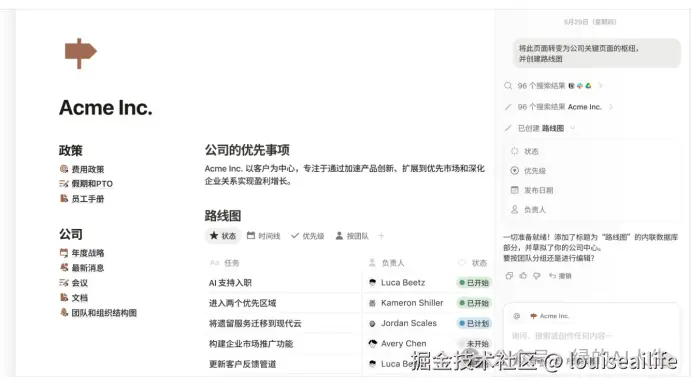Click the @ mention icon in chat input
691x386 pixels.
click(x=516, y=316)
